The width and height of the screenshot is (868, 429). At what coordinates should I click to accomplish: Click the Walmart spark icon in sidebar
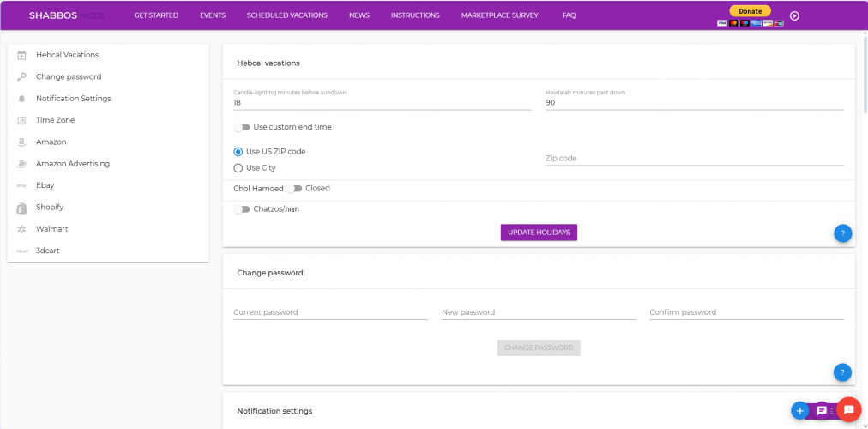point(21,229)
